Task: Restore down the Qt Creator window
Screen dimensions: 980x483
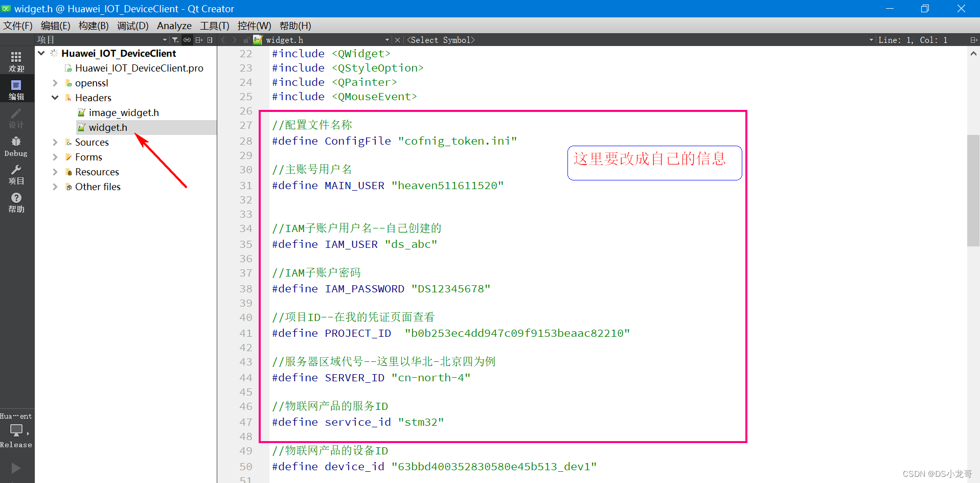Action: click(925, 9)
